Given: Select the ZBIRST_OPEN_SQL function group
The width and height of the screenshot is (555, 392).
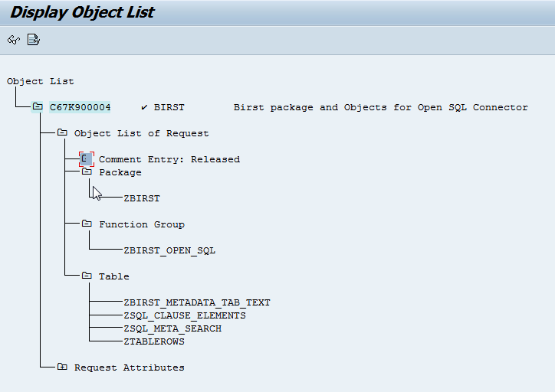Looking at the screenshot, I should pos(169,250).
